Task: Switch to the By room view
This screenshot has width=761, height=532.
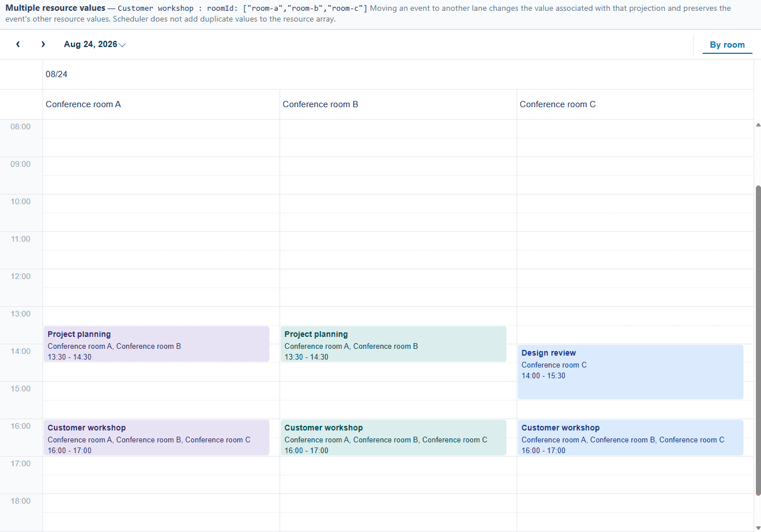Action: coord(727,45)
